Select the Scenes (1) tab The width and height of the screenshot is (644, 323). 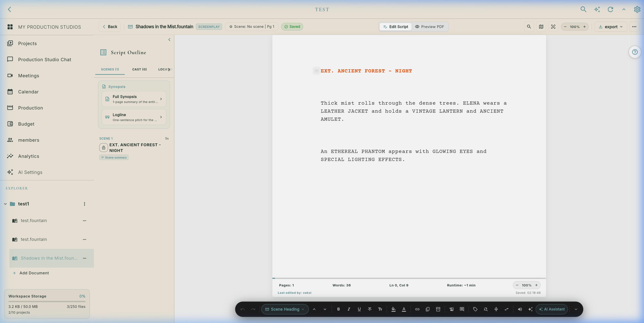point(110,69)
